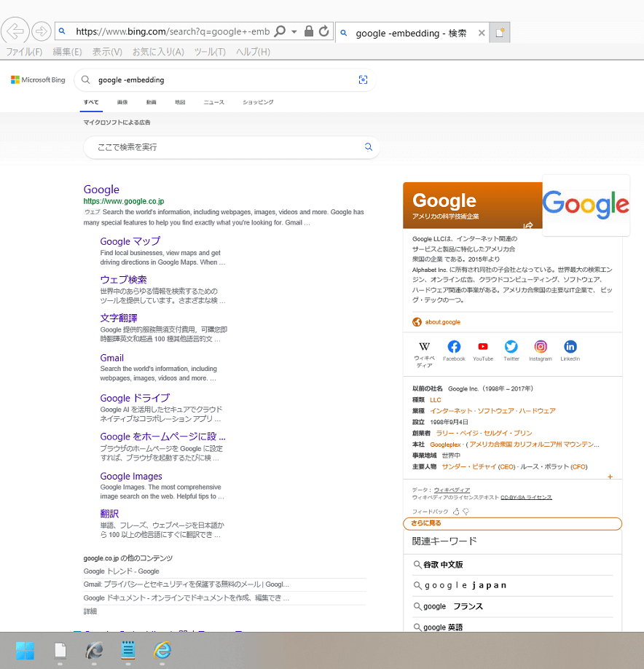This screenshot has width=644, height=669.
Task: Click the share icon on the Google card
Action: click(528, 224)
